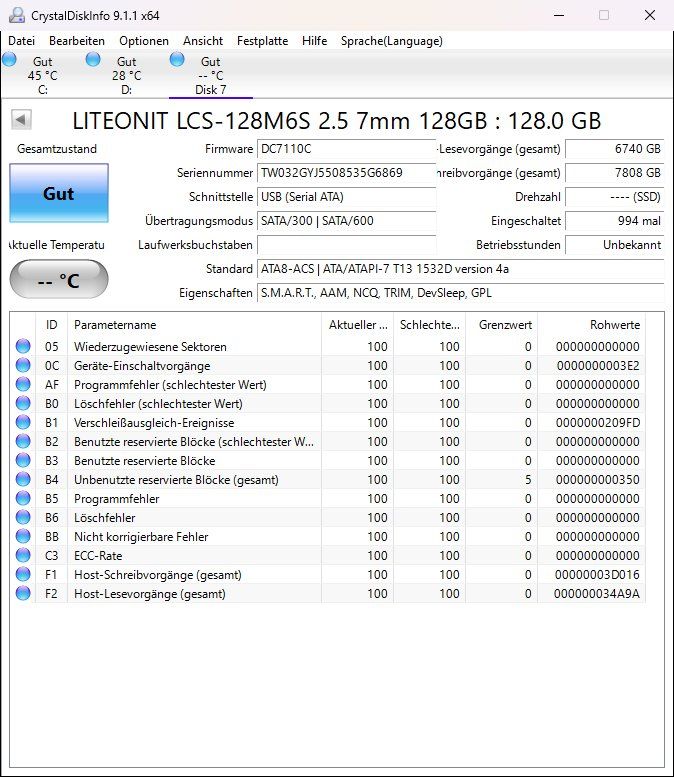Screen dimensions: 674x777
Task: Click the CrystalDiskInfo app icon in title bar
Action: pyautogui.click(x=16, y=15)
